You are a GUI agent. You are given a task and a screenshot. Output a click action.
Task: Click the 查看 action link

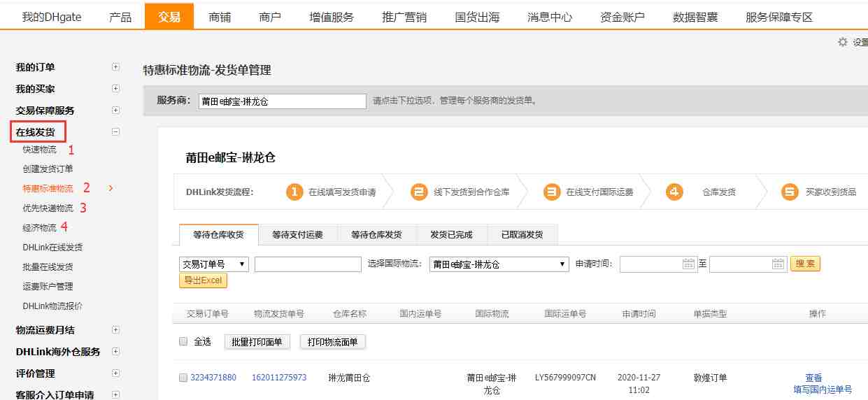pos(813,378)
